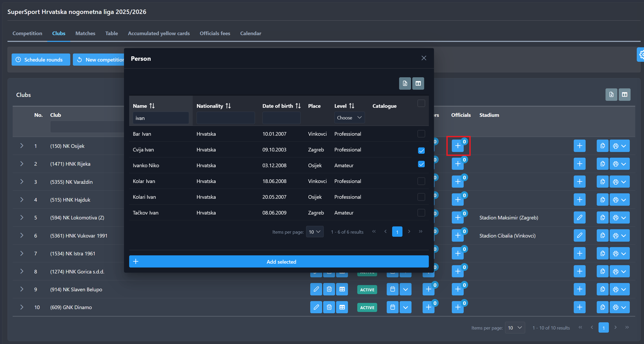This screenshot has height=344, width=644.
Task: Switch to Matches tab
Action: point(85,33)
